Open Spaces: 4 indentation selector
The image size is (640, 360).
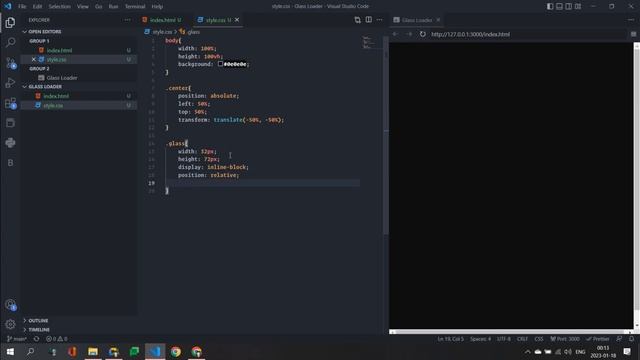coord(480,339)
